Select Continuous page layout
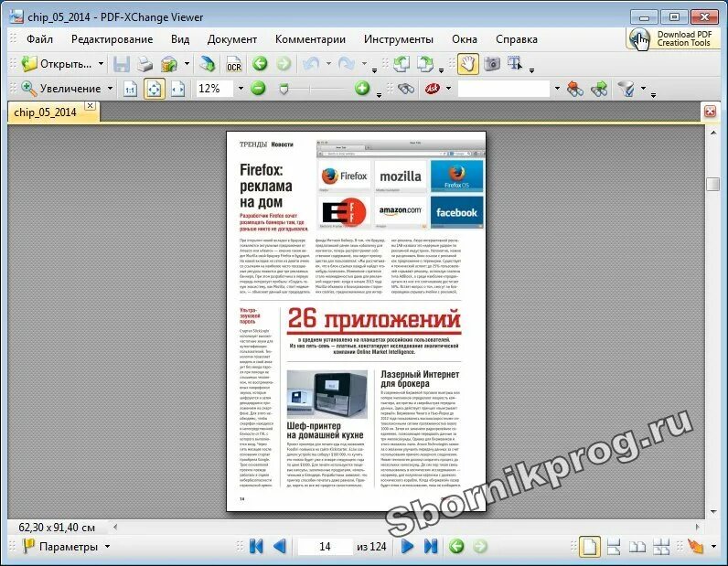This screenshot has width=728, height=566. click(614, 547)
